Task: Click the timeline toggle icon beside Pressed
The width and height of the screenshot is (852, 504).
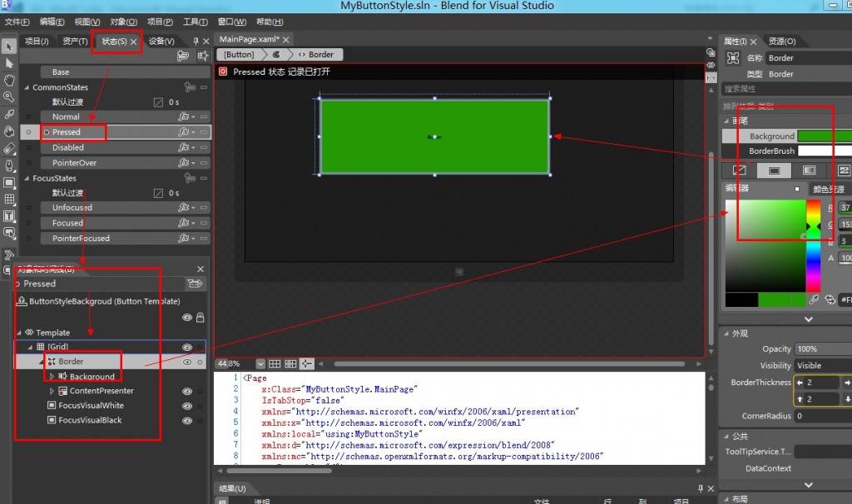Action: [195, 283]
